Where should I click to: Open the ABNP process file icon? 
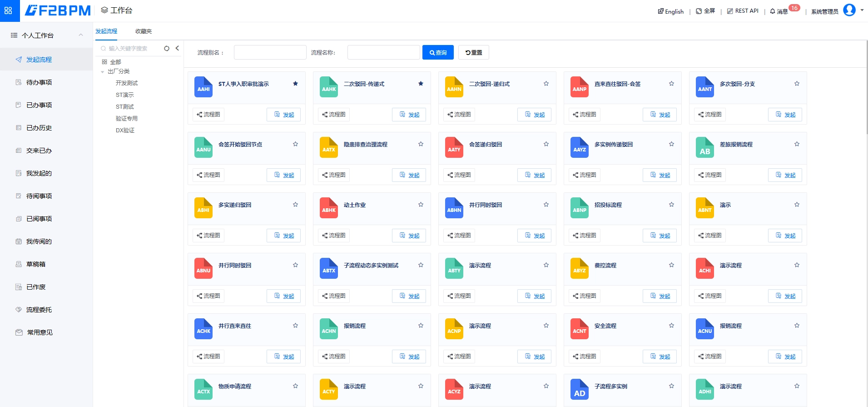580,208
